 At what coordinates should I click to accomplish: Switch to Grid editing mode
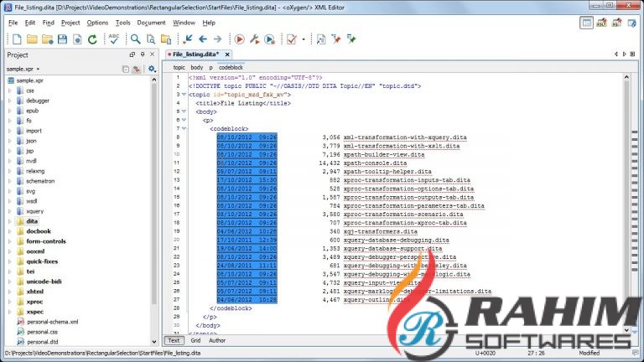195,341
